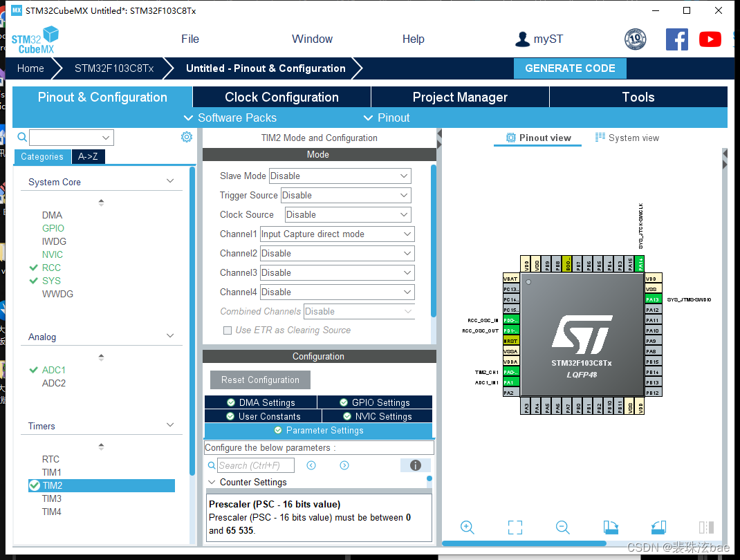Screen dimensions: 740x560
Task: Zoom out of the pinout view
Action: [x=562, y=527]
